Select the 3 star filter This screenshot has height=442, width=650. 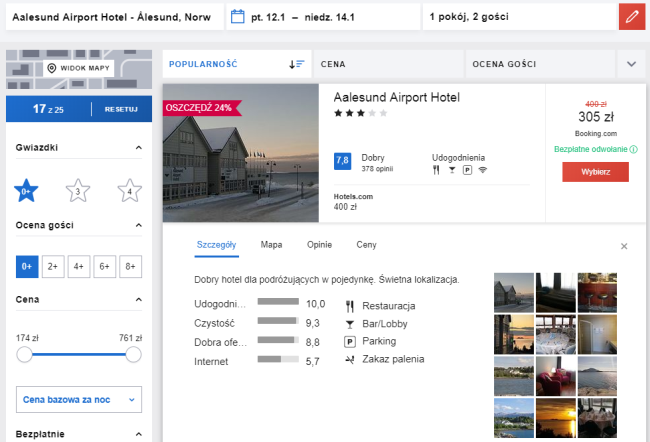click(x=78, y=191)
